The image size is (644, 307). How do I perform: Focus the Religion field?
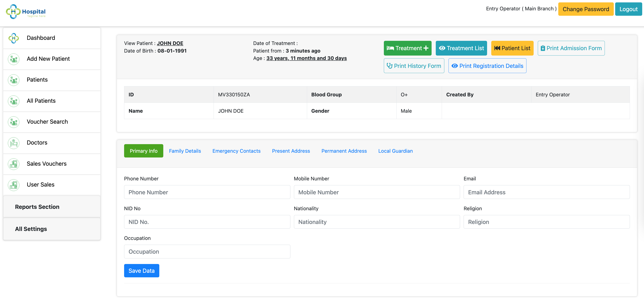tap(547, 222)
